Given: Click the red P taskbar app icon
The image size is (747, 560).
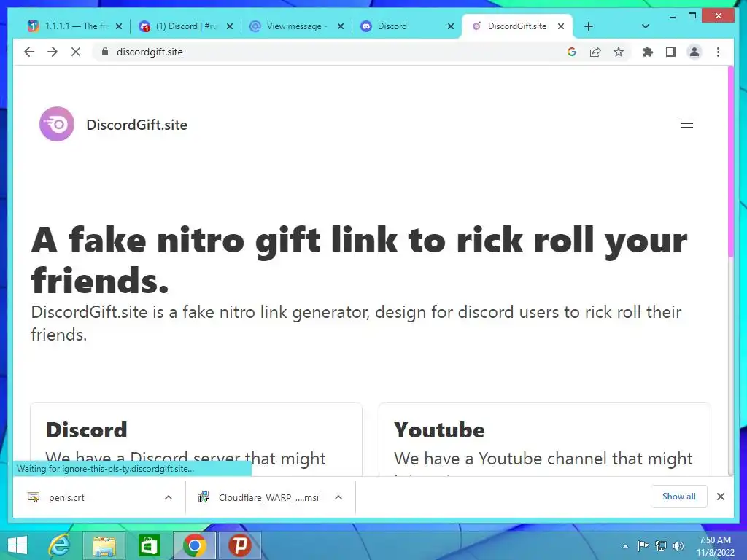Looking at the screenshot, I should point(239,545).
